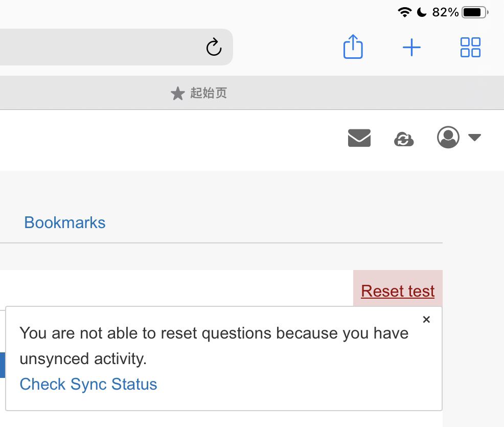The width and height of the screenshot is (504, 427).
Task: Tap the Do Not Disturb moon icon
Action: coord(422,12)
